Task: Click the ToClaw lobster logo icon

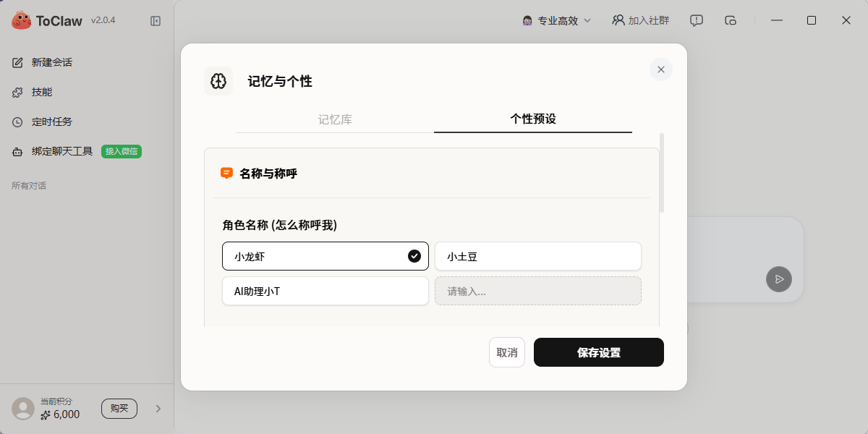Action: [x=21, y=21]
